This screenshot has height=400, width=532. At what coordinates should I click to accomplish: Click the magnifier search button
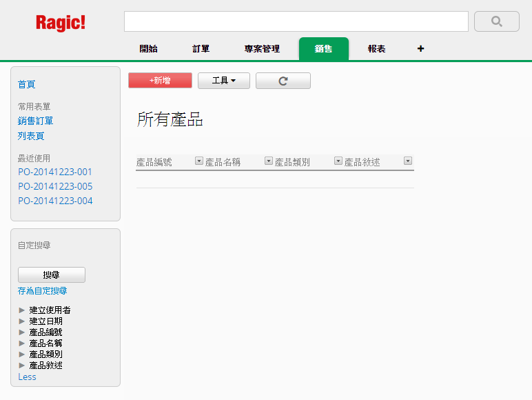496,21
